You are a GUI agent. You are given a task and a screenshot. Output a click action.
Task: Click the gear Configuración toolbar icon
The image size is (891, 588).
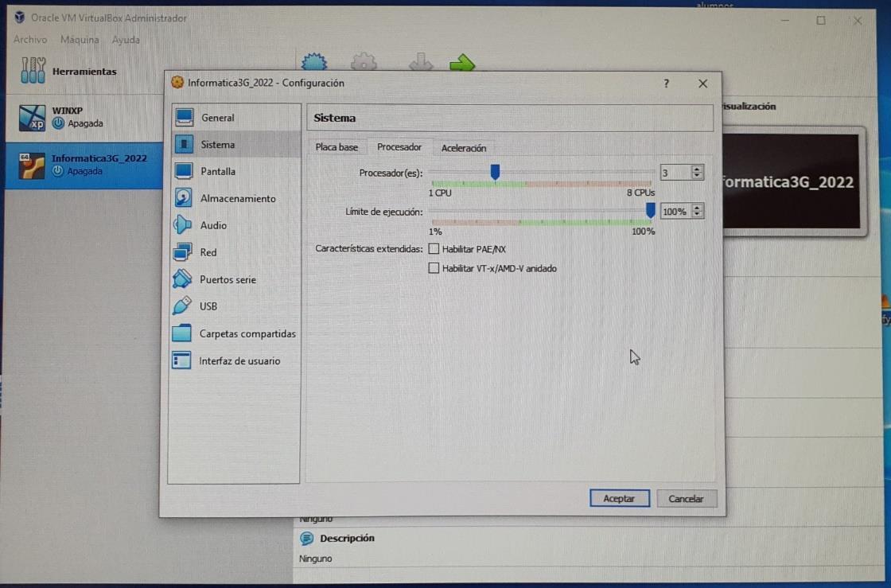tap(364, 62)
